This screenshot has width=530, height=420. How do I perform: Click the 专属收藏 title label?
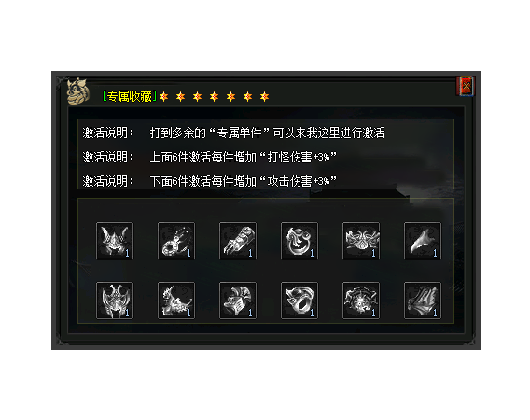[130, 96]
